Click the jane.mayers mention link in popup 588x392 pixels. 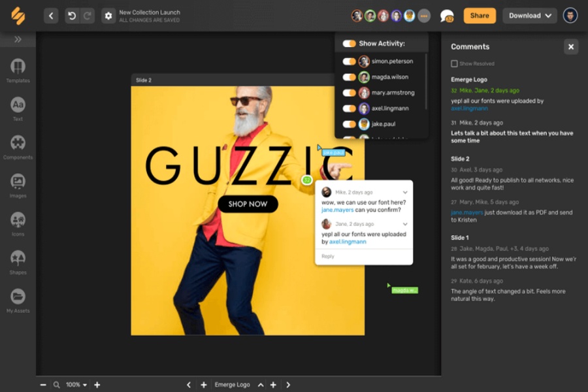(338, 210)
